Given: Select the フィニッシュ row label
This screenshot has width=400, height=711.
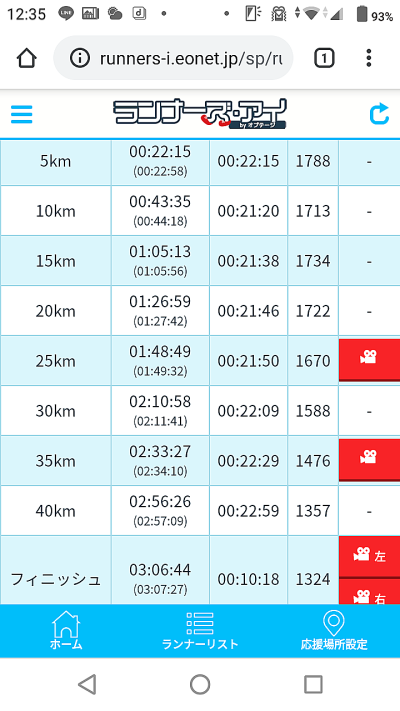Looking at the screenshot, I should point(55,579).
